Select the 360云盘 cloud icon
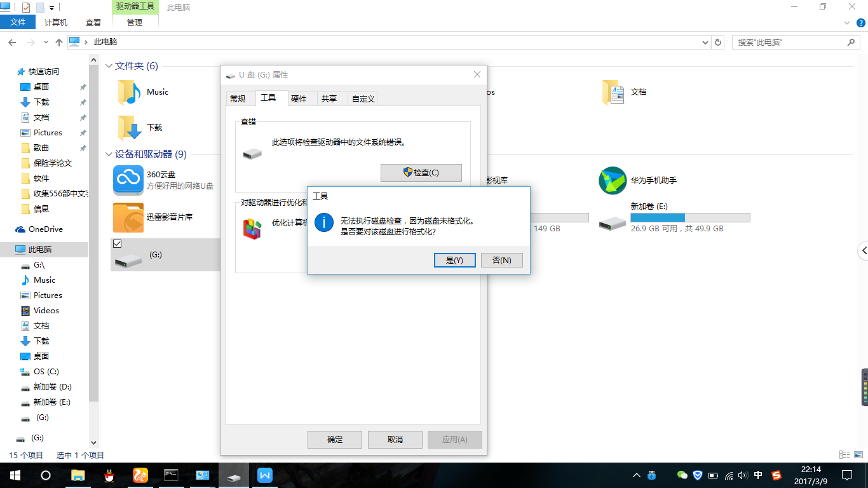 point(128,180)
